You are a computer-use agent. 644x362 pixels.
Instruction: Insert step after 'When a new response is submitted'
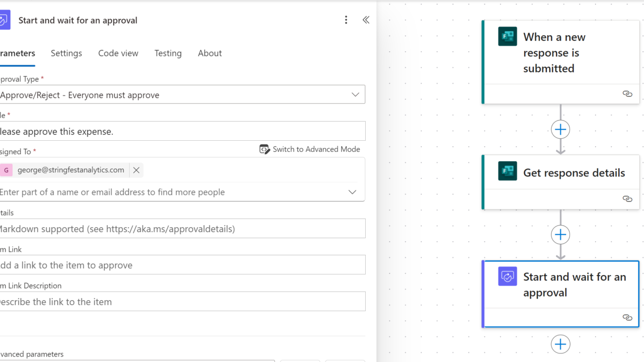pos(560,130)
